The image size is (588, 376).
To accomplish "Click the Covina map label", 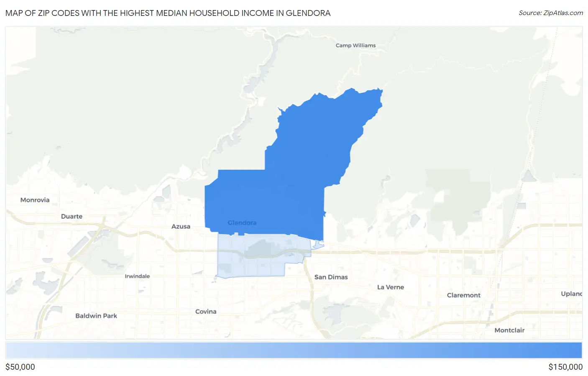I will (206, 311).
